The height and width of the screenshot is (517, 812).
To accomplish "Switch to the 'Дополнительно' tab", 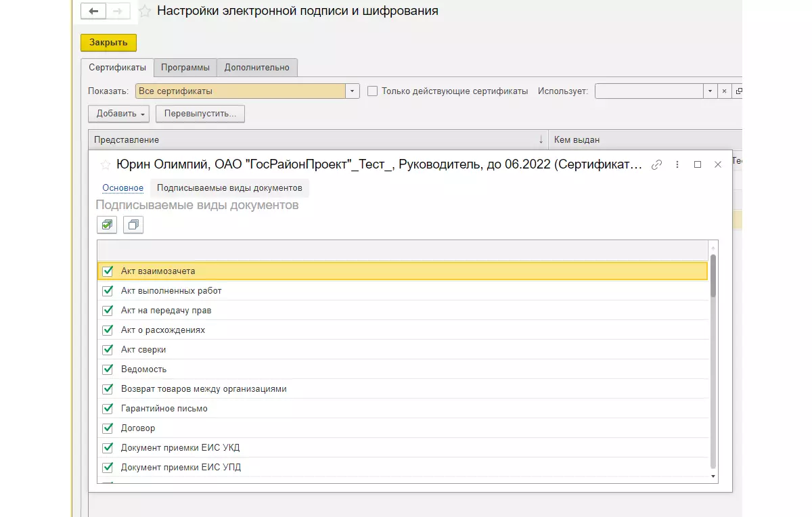I will [256, 68].
